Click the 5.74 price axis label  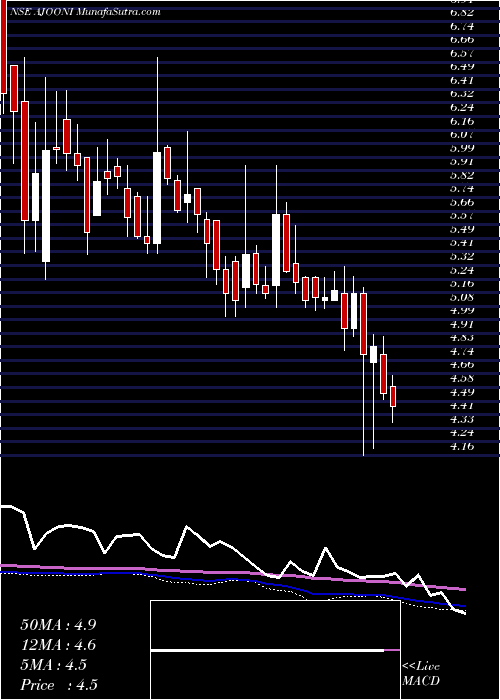[x=462, y=188]
